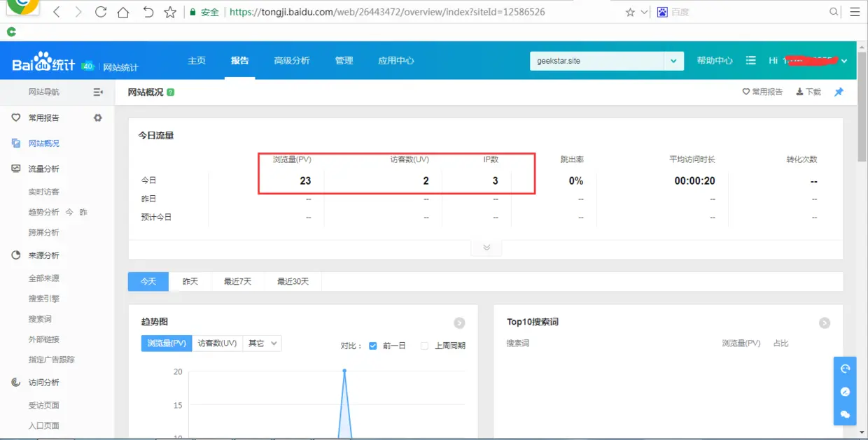868x440 pixels.
Task: Click the browser forward arrow
Action: coord(78,12)
